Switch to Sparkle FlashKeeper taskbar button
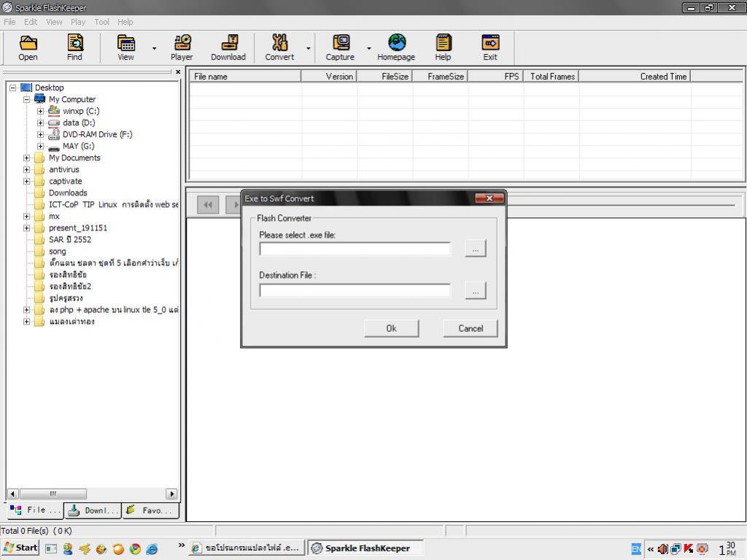The height and width of the screenshot is (560, 747). (x=365, y=548)
